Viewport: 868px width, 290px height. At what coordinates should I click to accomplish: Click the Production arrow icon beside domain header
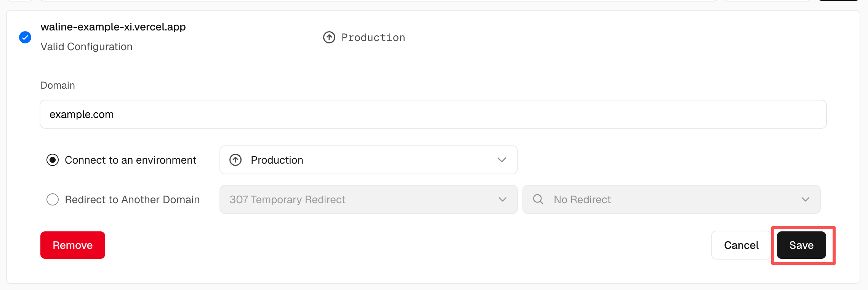(329, 37)
